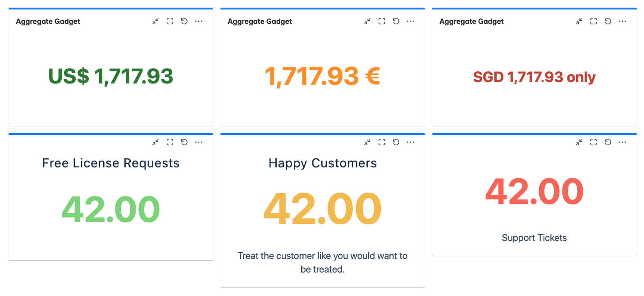Open the more options menu on the US$ gadget
This screenshot has width=644, height=296.
click(x=199, y=21)
